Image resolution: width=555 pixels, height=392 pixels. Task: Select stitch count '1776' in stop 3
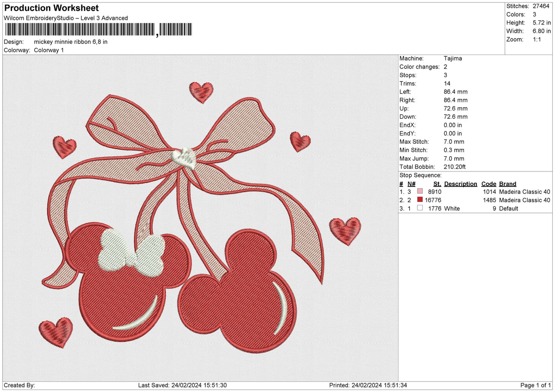(435, 208)
